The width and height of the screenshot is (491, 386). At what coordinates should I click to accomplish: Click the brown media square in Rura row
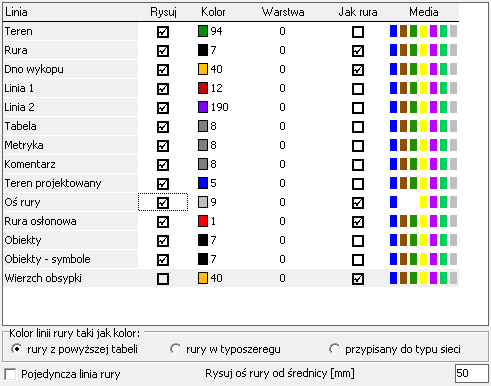[403, 50]
